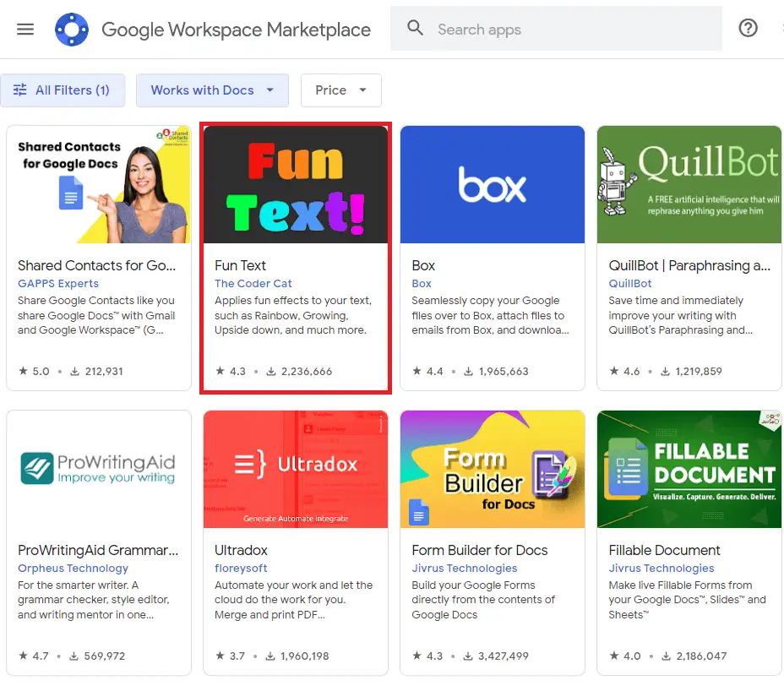Click the Google Workspace Marketplace logo

coord(72,30)
